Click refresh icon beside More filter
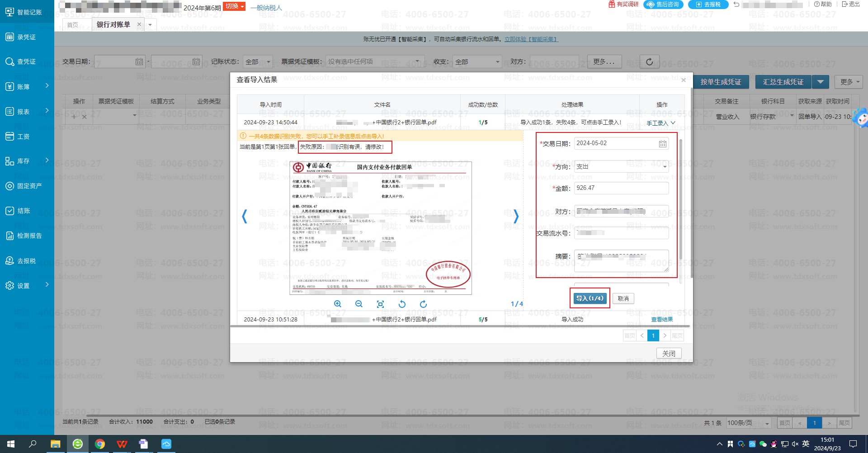The height and width of the screenshot is (453, 868). pos(649,62)
